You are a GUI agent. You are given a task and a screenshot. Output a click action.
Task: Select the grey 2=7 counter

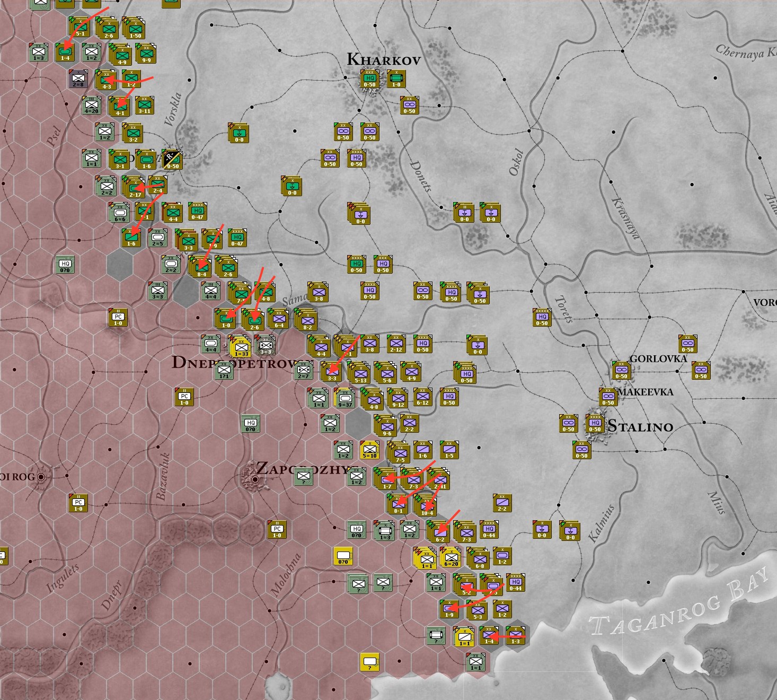(x=304, y=370)
